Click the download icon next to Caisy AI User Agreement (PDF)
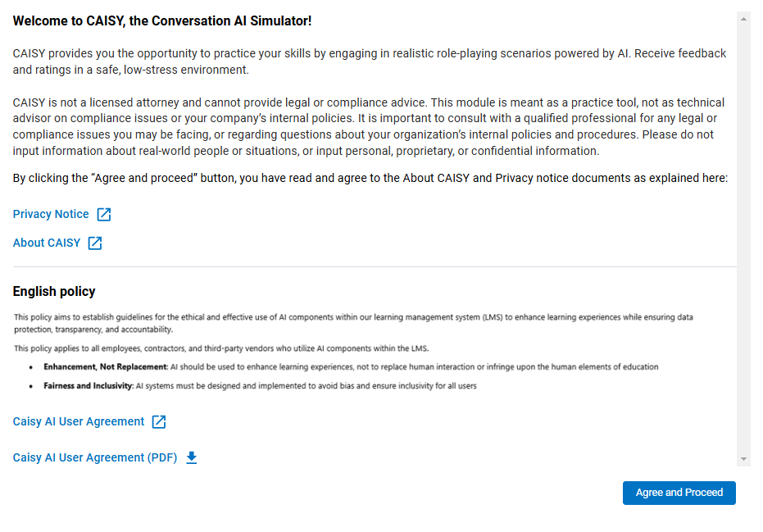The width and height of the screenshot is (763, 532). (x=192, y=457)
